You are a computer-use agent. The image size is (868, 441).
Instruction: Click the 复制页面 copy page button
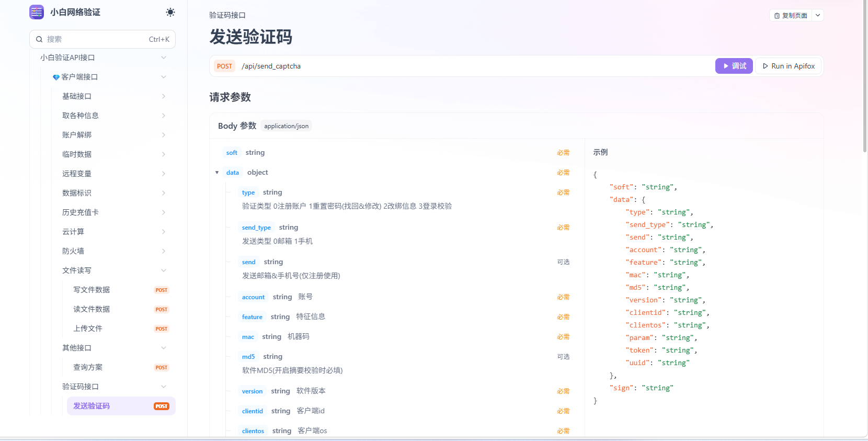coord(791,16)
